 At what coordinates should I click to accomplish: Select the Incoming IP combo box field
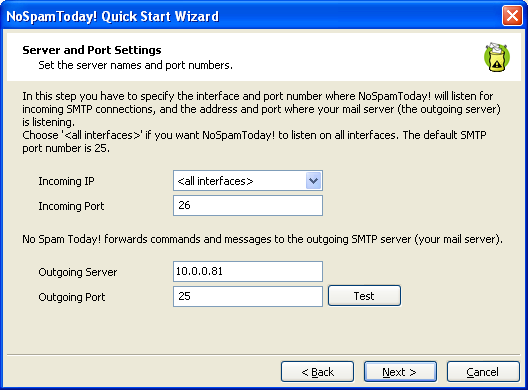click(x=248, y=181)
